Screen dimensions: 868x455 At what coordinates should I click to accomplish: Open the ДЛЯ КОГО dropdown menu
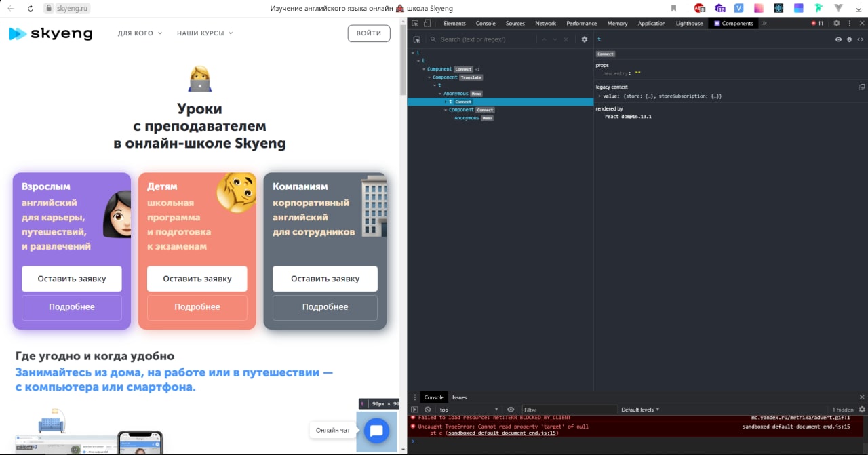point(140,33)
